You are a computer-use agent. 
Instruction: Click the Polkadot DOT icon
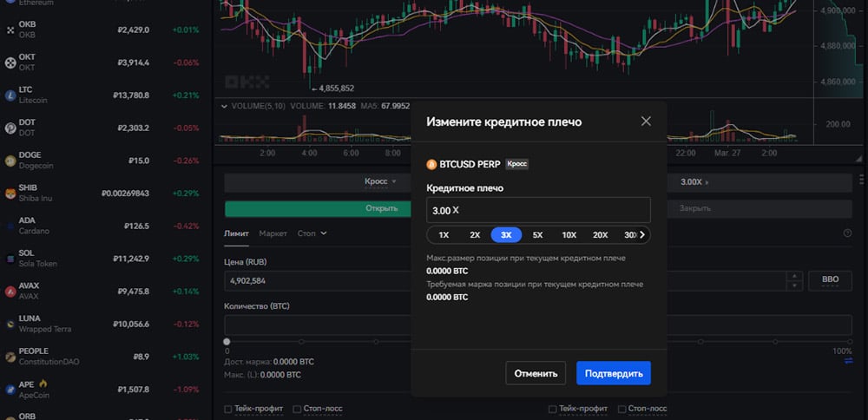(10, 128)
